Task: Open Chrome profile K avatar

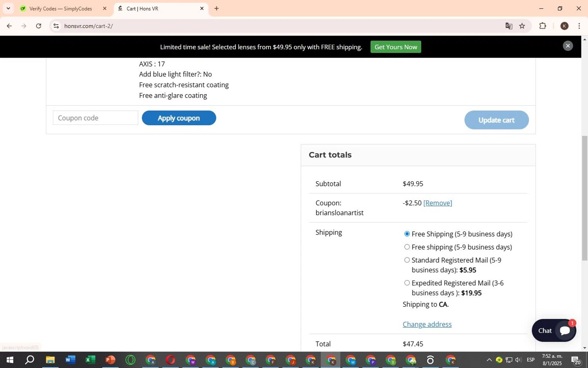Action: (x=564, y=26)
